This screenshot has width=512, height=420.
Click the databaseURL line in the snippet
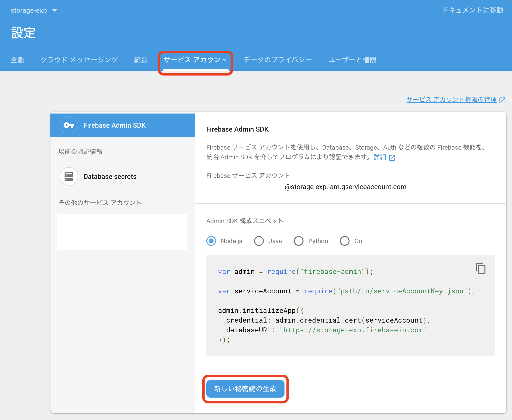coord(326,330)
